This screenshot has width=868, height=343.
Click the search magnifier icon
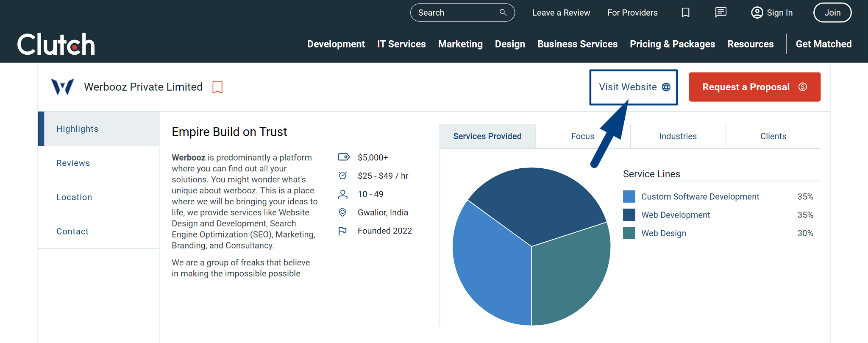[503, 12]
